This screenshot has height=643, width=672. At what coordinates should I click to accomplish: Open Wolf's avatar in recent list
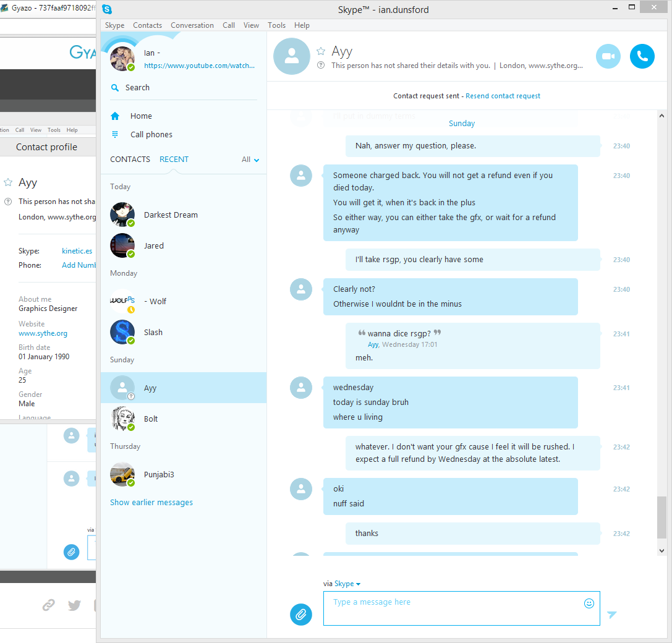point(122,301)
